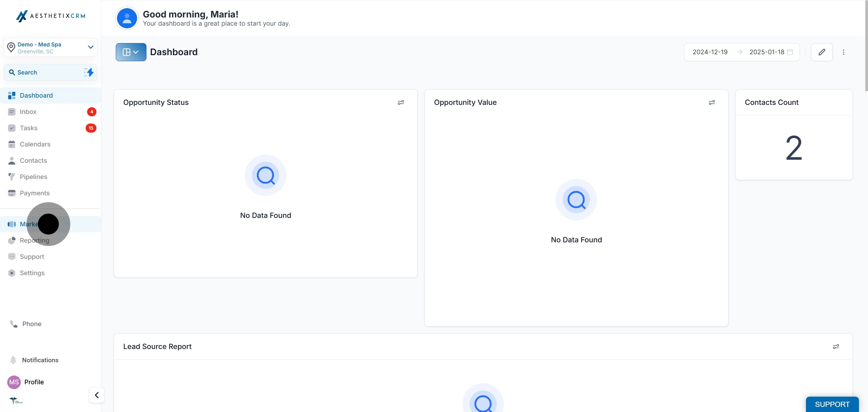Go to Inbox in sidebar
This screenshot has height=412, width=868.
[28, 112]
